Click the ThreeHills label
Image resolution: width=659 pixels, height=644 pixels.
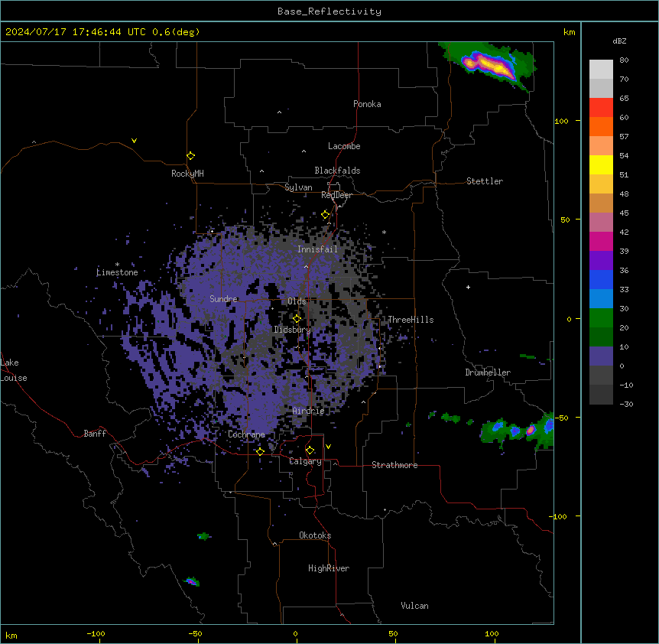pos(411,320)
